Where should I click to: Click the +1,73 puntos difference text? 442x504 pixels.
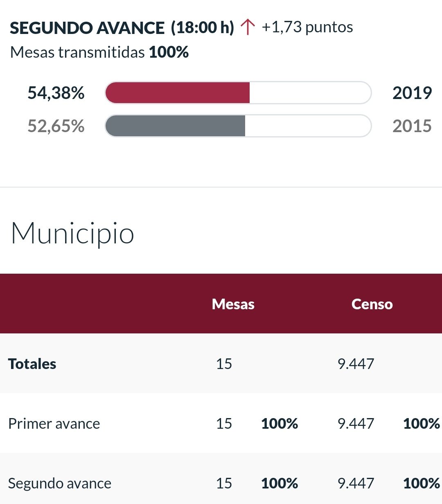[307, 27]
